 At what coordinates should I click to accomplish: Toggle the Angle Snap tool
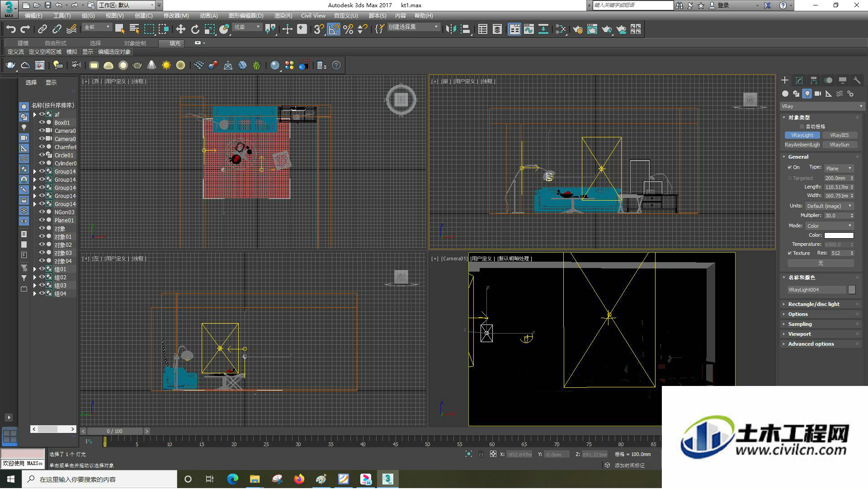coord(334,29)
